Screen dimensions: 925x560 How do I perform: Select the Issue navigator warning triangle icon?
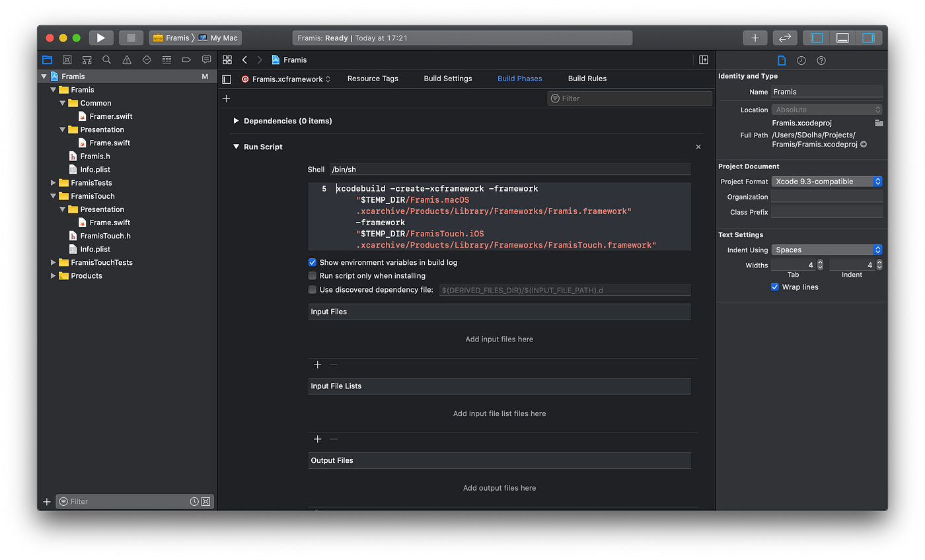click(126, 59)
